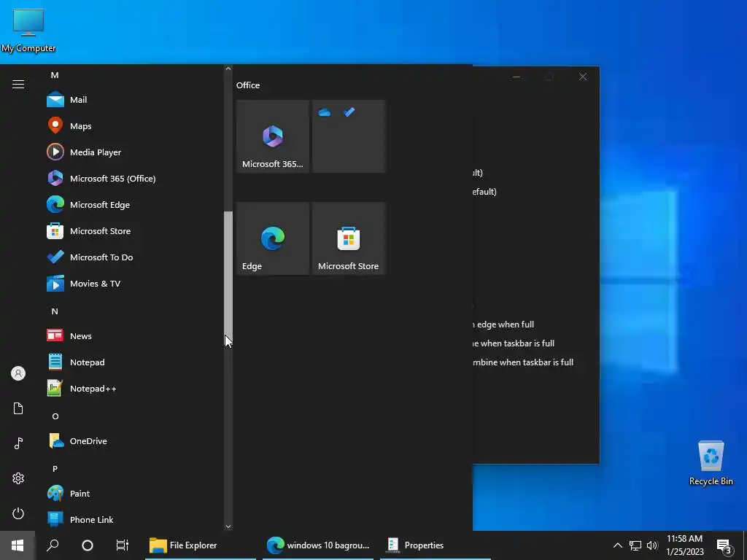The width and height of the screenshot is (747, 560).
Task: Click the app list scroll up arrow
Action: (x=228, y=69)
